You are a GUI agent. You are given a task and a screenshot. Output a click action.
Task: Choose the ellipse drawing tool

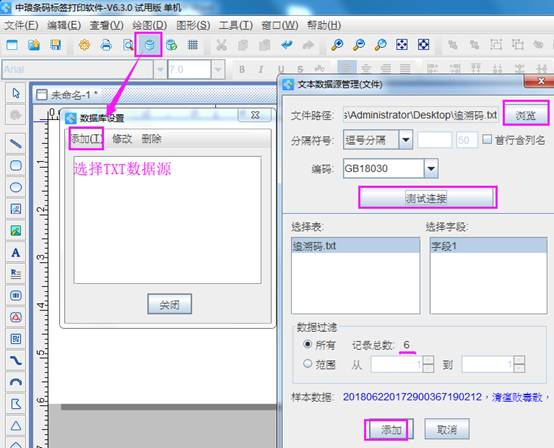16,187
